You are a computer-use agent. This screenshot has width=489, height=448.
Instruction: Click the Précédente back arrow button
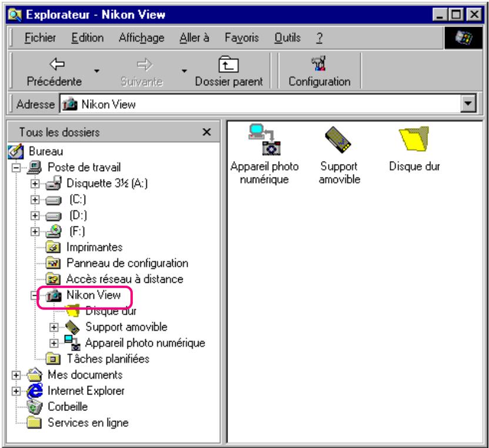click(54, 72)
